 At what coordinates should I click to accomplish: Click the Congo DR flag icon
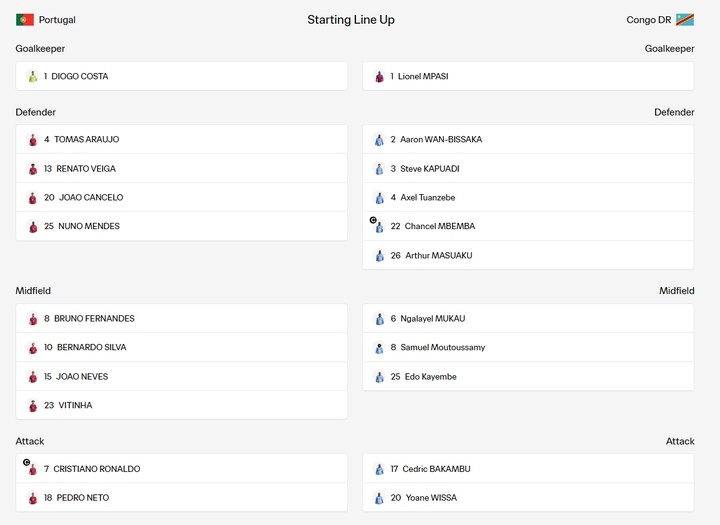[x=685, y=20]
